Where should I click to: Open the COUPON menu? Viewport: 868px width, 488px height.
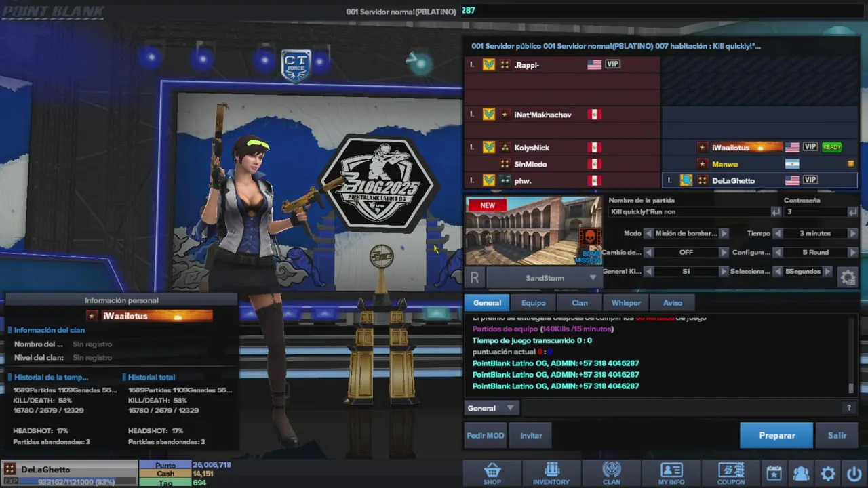pyautogui.click(x=731, y=473)
